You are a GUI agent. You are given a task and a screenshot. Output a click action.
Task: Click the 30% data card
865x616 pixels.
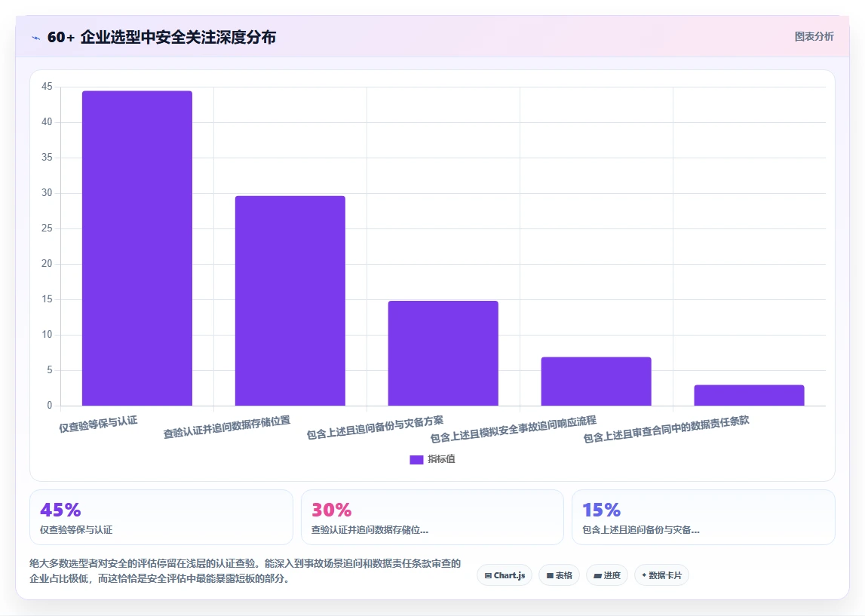[x=432, y=517]
